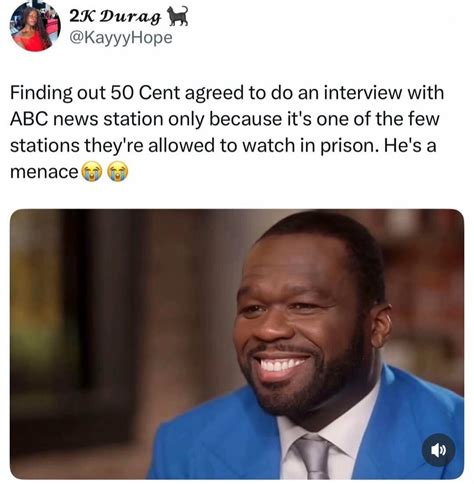Click the cat emoji beside the display name
Screen dimensions: 474x484
point(178,16)
